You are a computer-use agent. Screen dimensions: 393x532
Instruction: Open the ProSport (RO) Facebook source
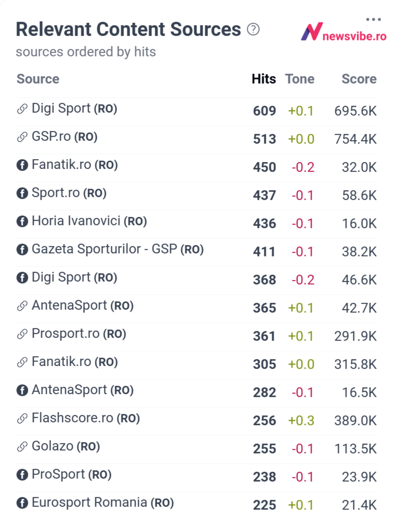pos(72,474)
